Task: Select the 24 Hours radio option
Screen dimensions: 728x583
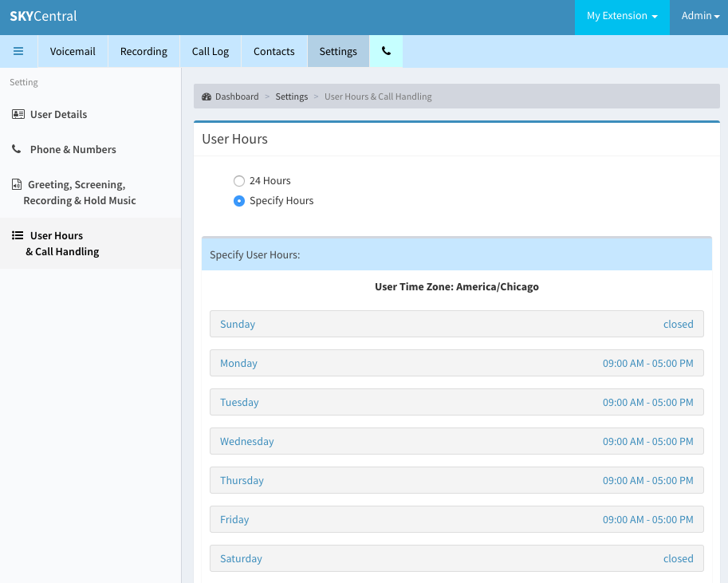Action: click(x=239, y=181)
